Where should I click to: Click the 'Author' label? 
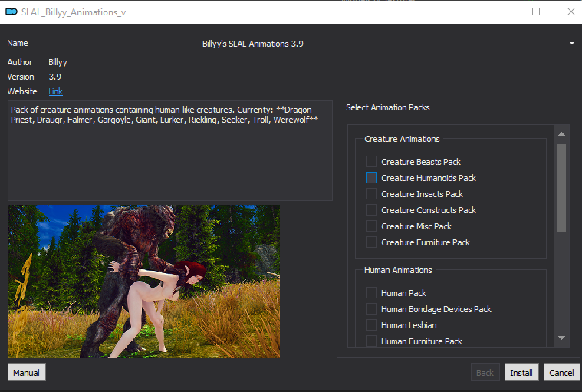pyautogui.click(x=20, y=62)
